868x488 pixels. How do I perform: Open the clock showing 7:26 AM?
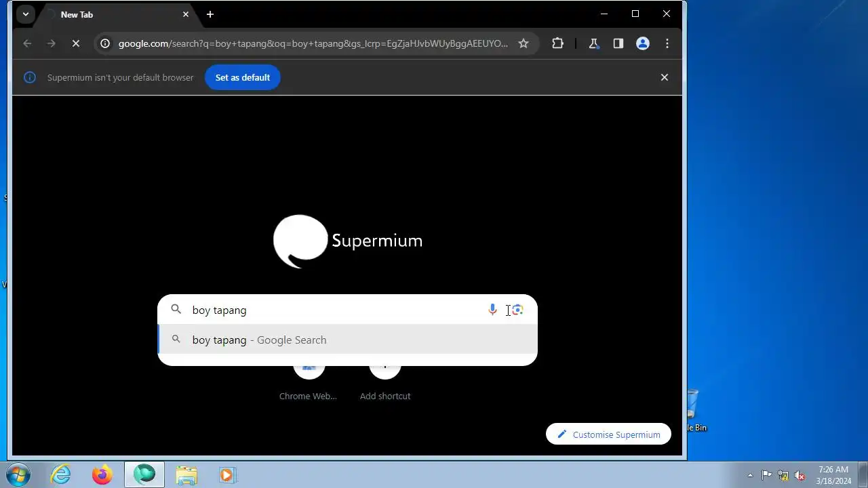tap(833, 475)
